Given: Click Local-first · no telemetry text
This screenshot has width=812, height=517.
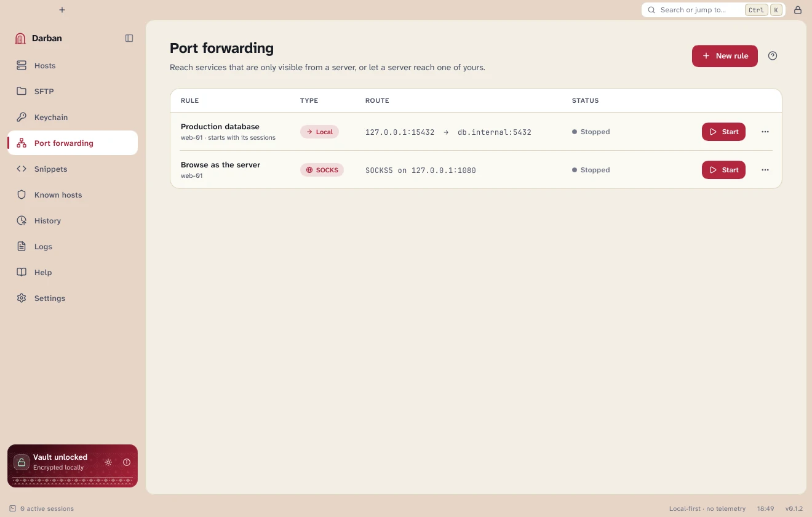Looking at the screenshot, I should [707, 509].
